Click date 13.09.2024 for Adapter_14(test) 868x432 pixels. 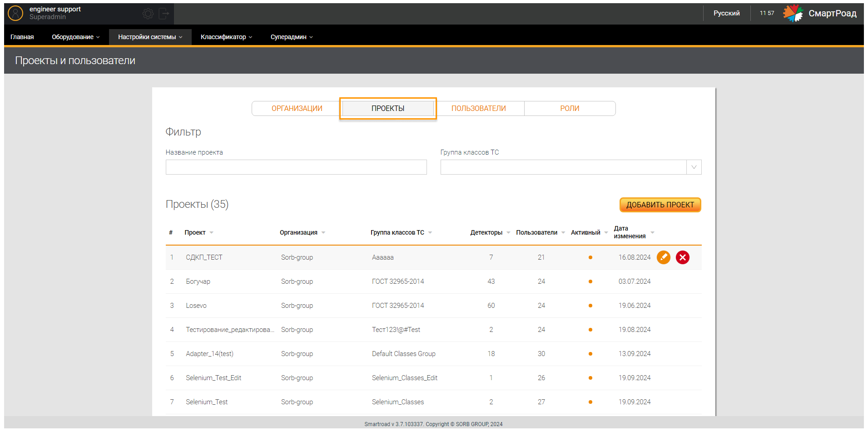pyautogui.click(x=635, y=354)
